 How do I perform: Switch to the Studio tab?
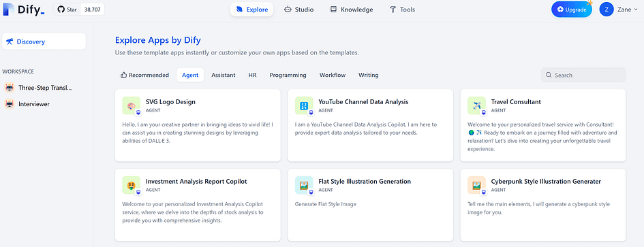click(x=298, y=10)
